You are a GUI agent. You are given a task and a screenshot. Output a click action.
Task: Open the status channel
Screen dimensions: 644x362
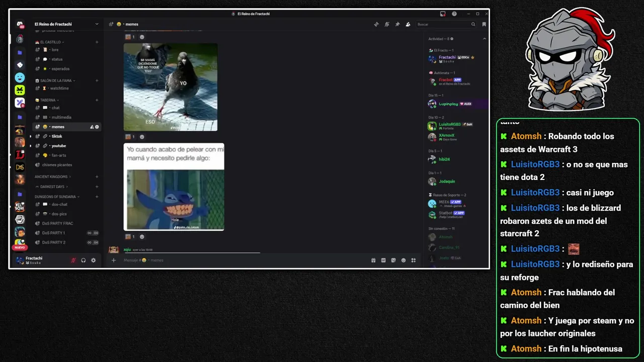coord(67,59)
